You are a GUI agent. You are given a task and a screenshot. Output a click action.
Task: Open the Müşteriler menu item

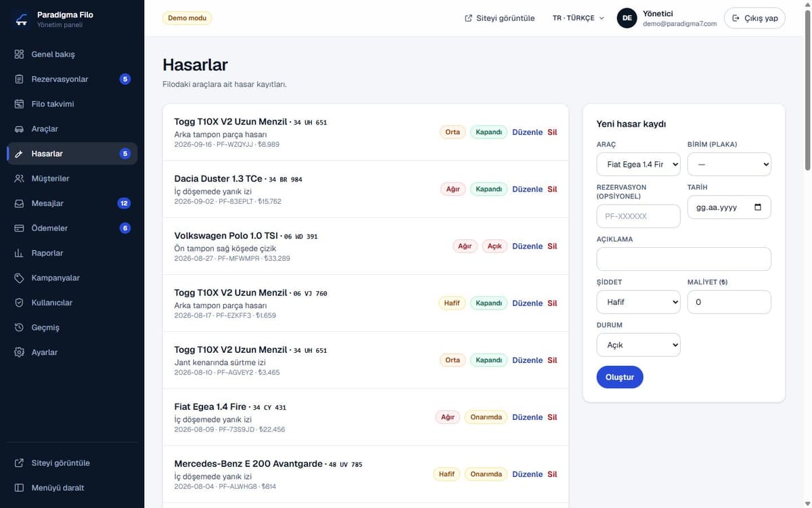point(72,179)
